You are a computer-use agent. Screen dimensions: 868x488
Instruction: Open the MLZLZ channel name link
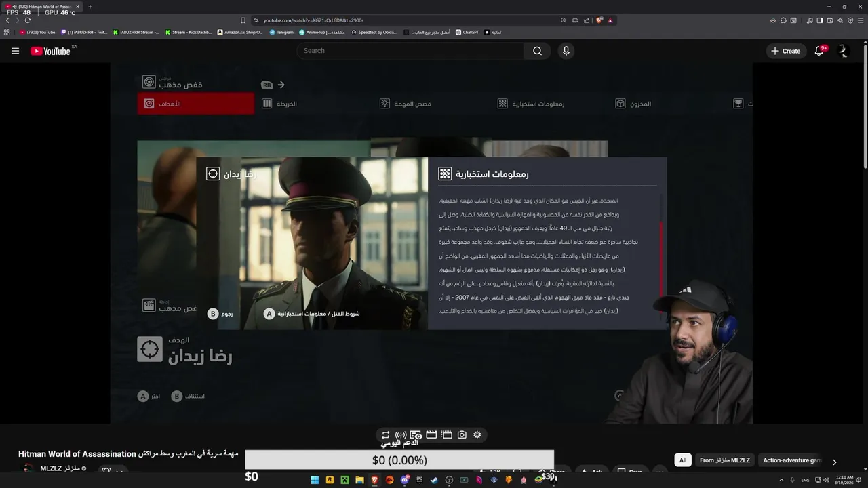coord(60,468)
